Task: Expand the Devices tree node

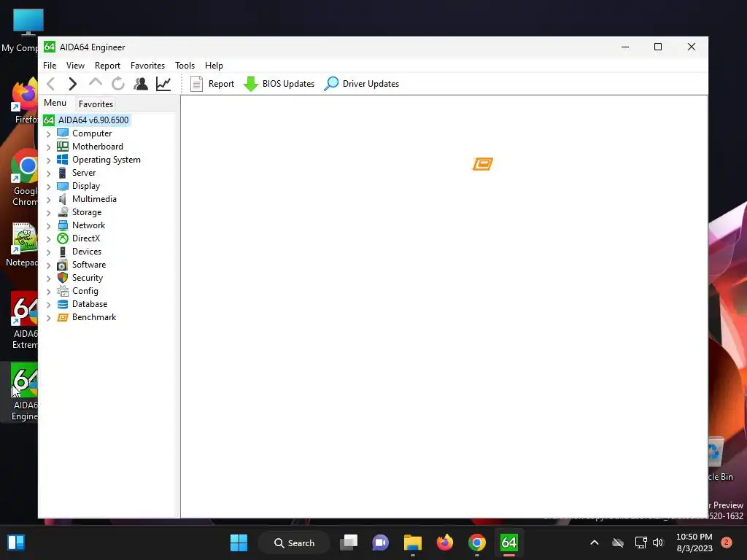Action: 48,252
